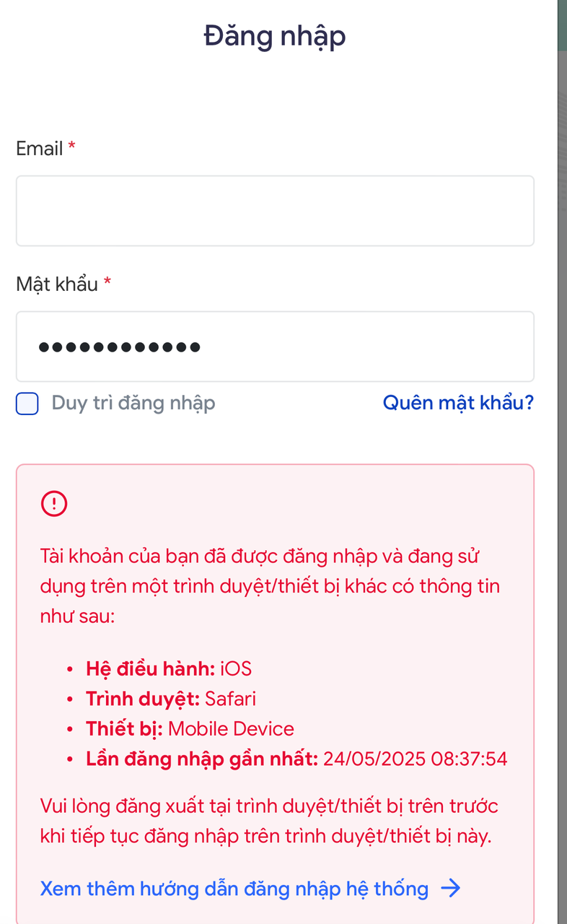Click the bullet point before Trình duyệt
Image resolution: width=567 pixels, height=924 pixels.
pyautogui.click(x=70, y=699)
